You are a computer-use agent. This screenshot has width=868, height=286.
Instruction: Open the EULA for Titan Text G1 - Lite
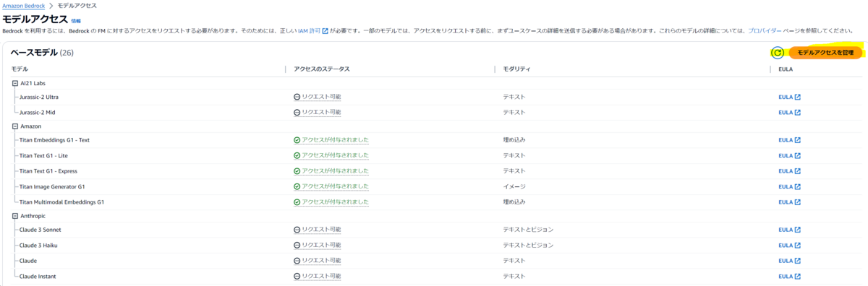coord(789,155)
